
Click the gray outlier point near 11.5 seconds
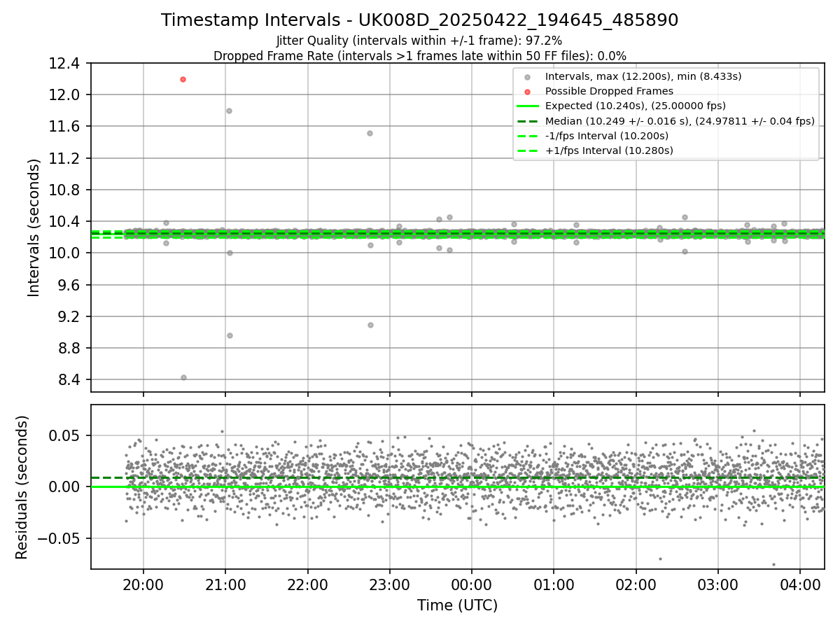370,133
